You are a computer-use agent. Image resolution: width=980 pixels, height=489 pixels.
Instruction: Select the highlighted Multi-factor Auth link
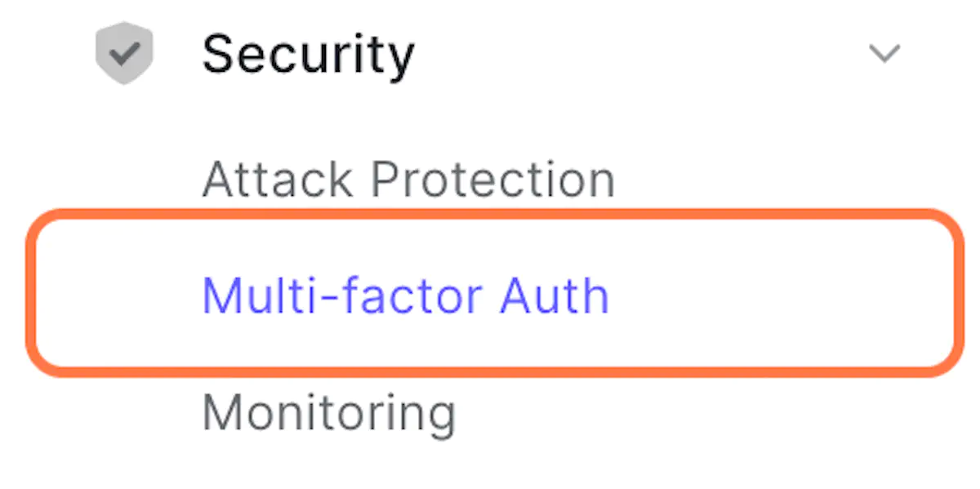406,296
